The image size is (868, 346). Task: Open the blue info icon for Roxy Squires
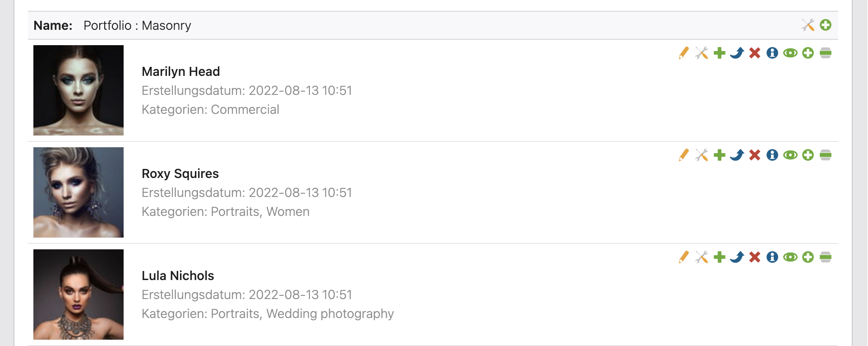tap(772, 155)
